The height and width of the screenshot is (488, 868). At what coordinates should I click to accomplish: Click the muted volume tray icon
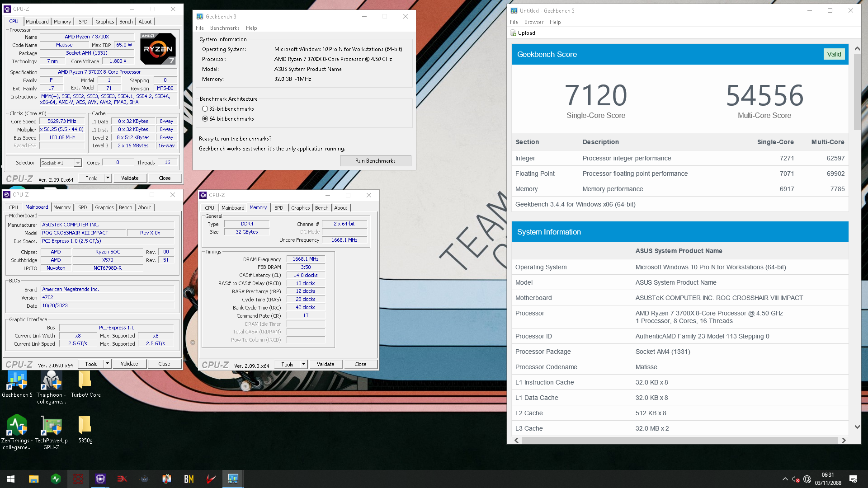796,479
